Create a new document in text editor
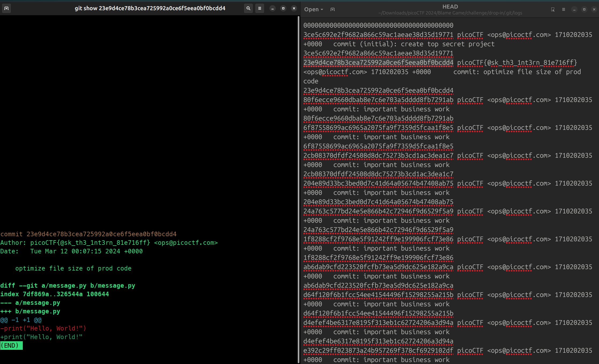This screenshot has width=599, height=364. 333,9
